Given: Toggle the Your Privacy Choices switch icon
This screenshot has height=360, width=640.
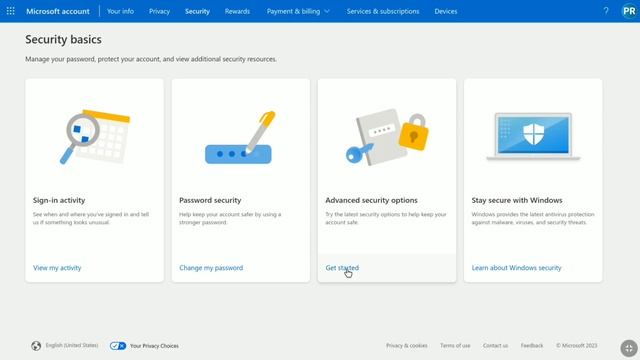Looking at the screenshot, I should pos(118,346).
